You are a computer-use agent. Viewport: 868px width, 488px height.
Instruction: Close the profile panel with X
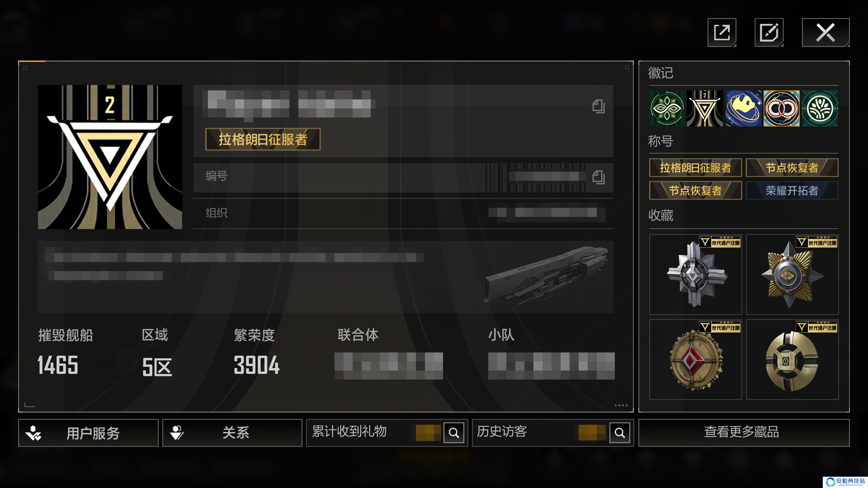tap(826, 33)
